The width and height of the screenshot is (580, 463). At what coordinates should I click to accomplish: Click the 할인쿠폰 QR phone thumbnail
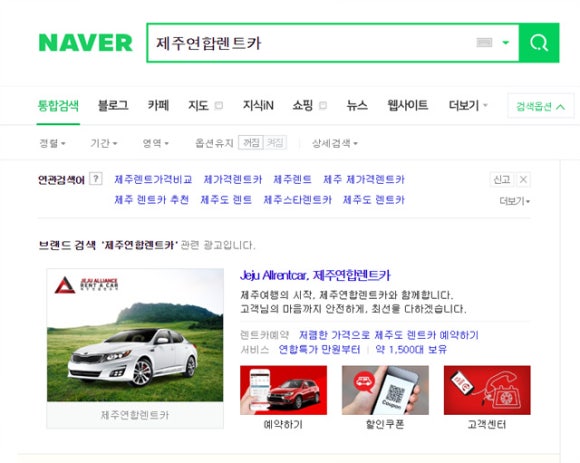385,390
